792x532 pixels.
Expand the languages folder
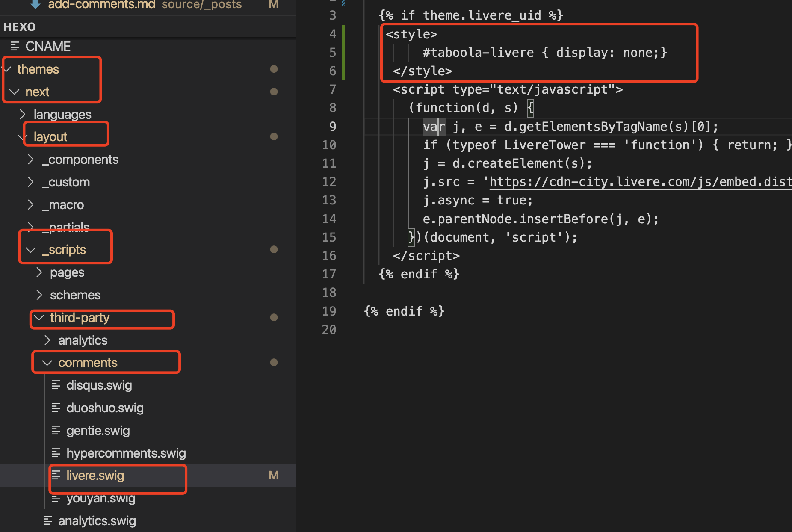tap(23, 114)
